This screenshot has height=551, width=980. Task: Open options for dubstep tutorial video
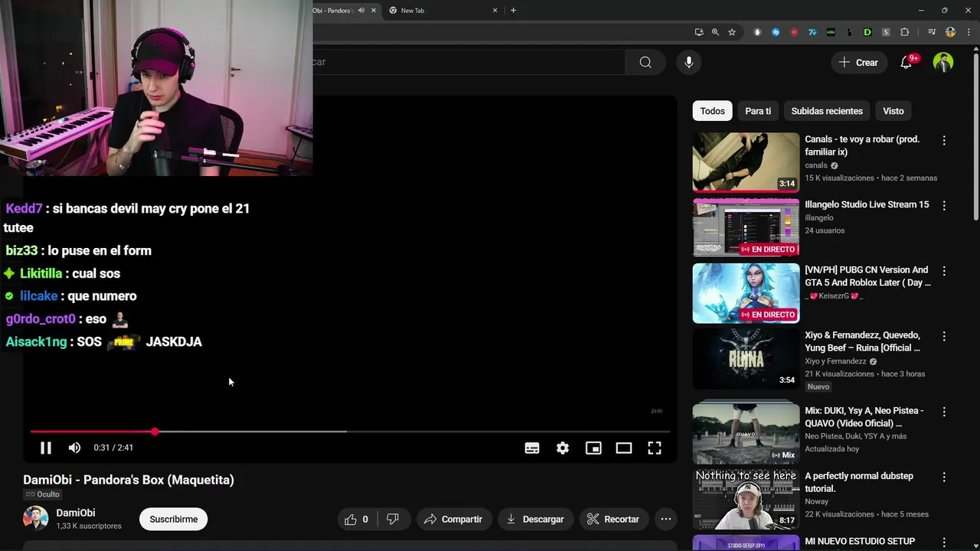[x=944, y=478]
